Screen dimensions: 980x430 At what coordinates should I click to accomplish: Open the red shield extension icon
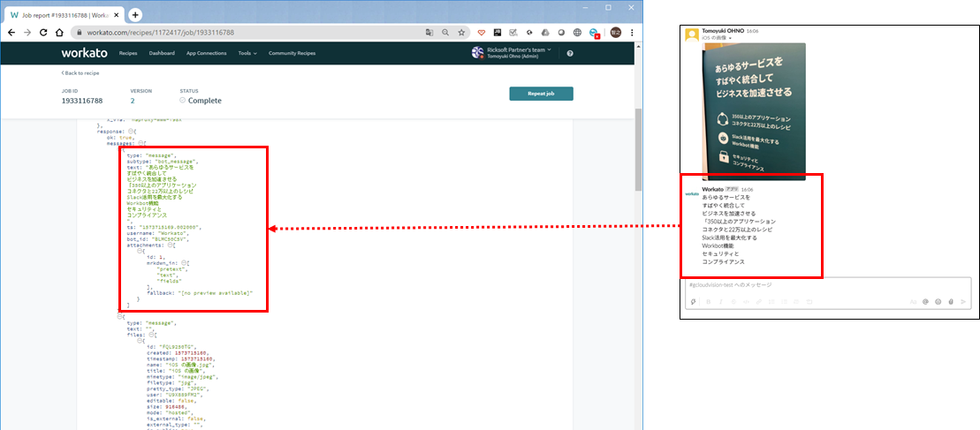tap(482, 32)
